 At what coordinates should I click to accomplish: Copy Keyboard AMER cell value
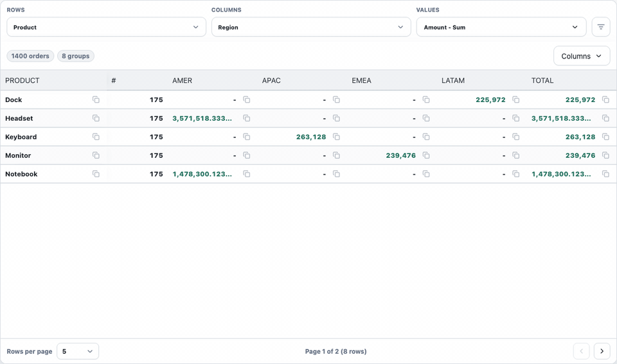click(x=247, y=136)
